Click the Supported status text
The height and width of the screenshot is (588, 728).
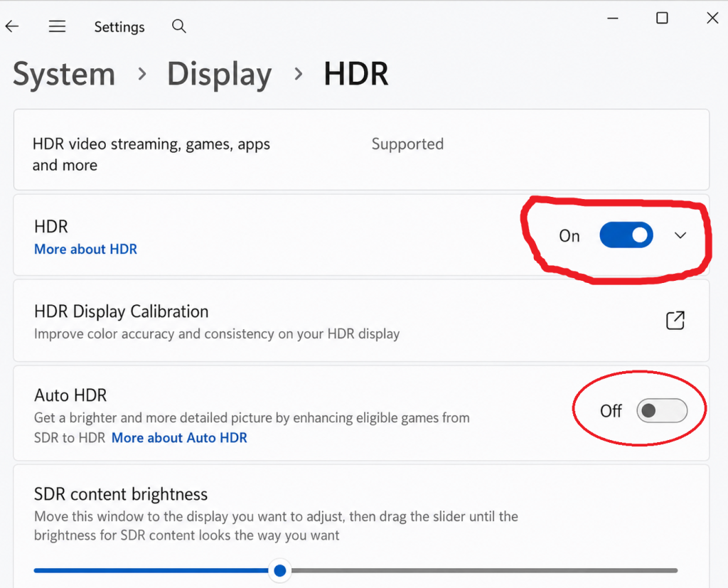(407, 144)
